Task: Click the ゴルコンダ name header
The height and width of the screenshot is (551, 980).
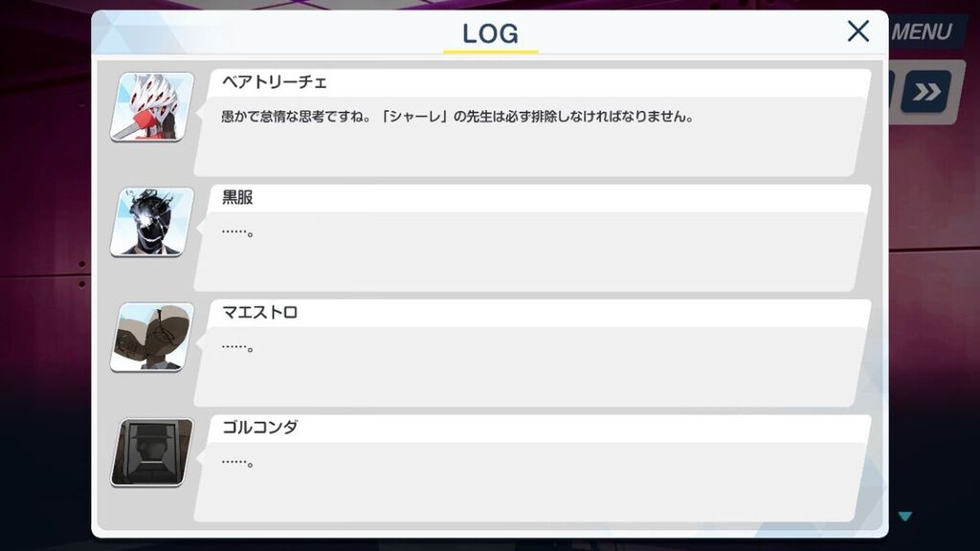Action: (x=260, y=428)
